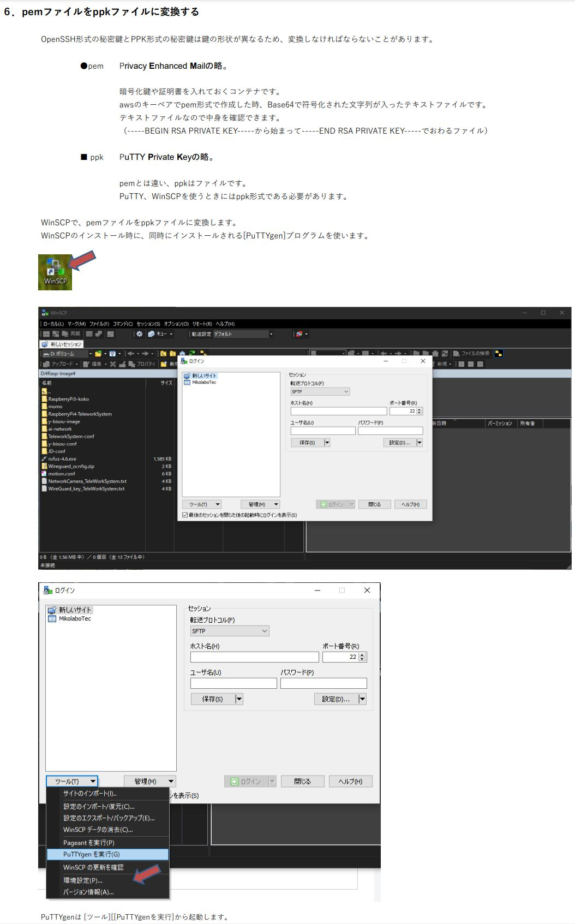Click the gear preferences icon in WinSCP toolbar
Image resolution: width=575 pixels, height=924 pixels.
coord(139,334)
